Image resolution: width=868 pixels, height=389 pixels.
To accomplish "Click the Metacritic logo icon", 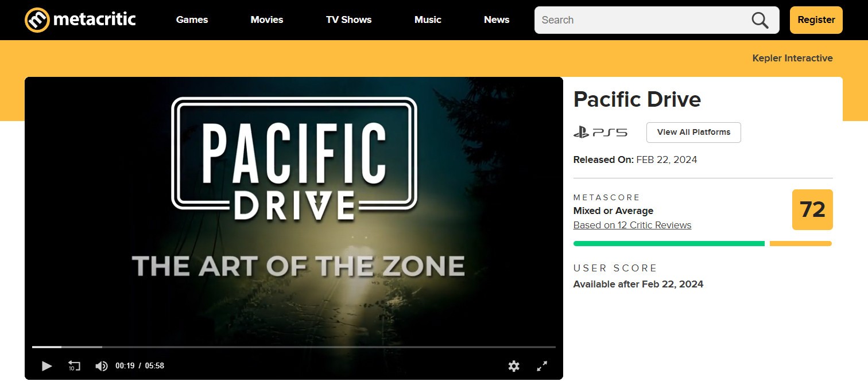I will (x=37, y=20).
